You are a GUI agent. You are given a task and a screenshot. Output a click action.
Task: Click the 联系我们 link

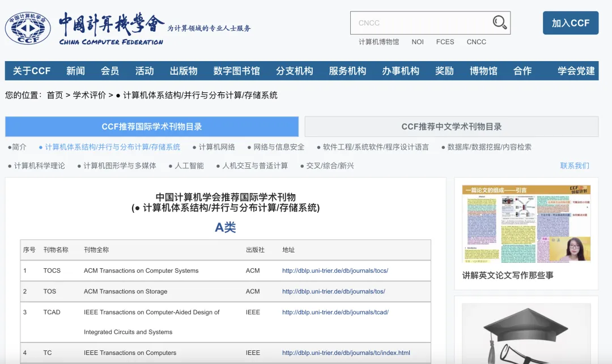[x=575, y=166]
